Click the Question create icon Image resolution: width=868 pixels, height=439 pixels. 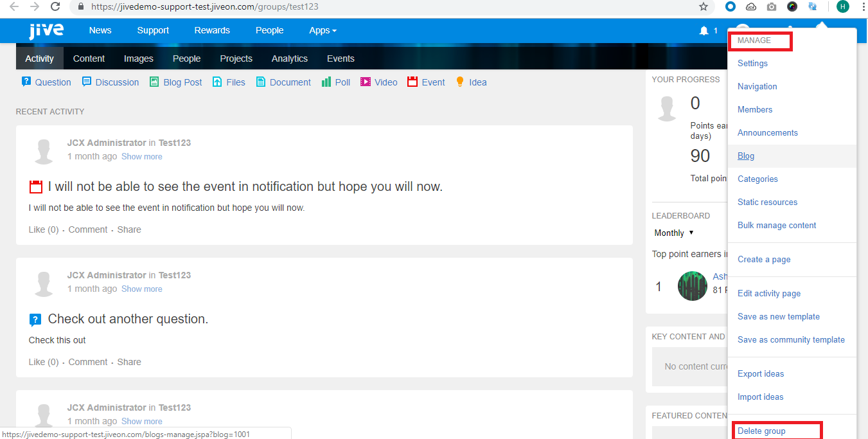point(26,82)
